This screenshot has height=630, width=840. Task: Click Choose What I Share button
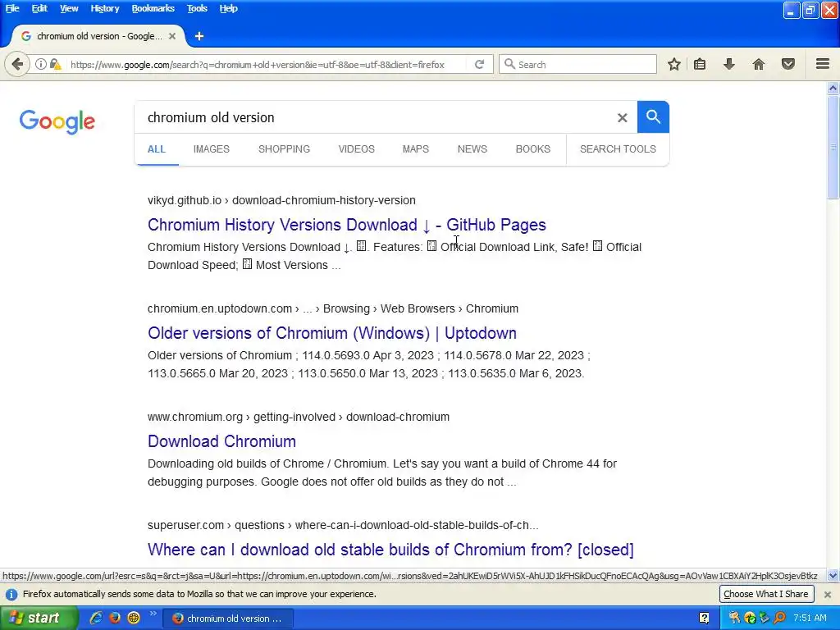point(766,594)
